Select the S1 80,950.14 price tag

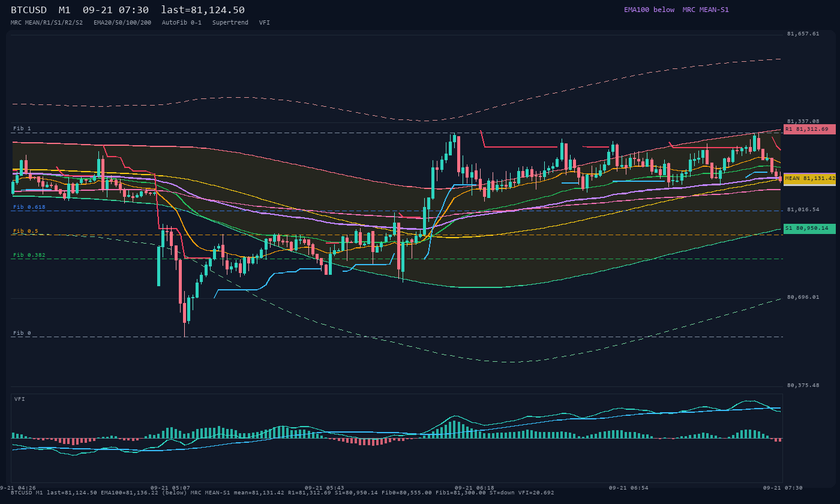point(809,228)
